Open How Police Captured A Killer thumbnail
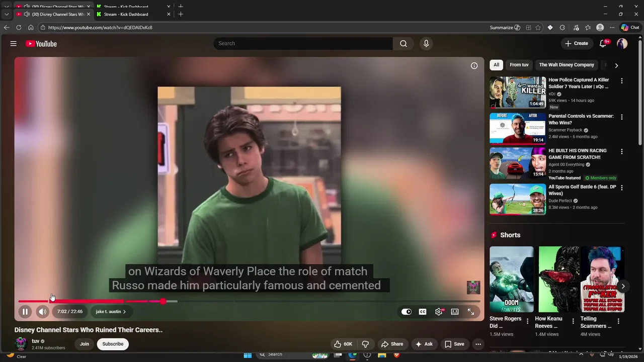The height and width of the screenshot is (362, 644). coord(518,93)
